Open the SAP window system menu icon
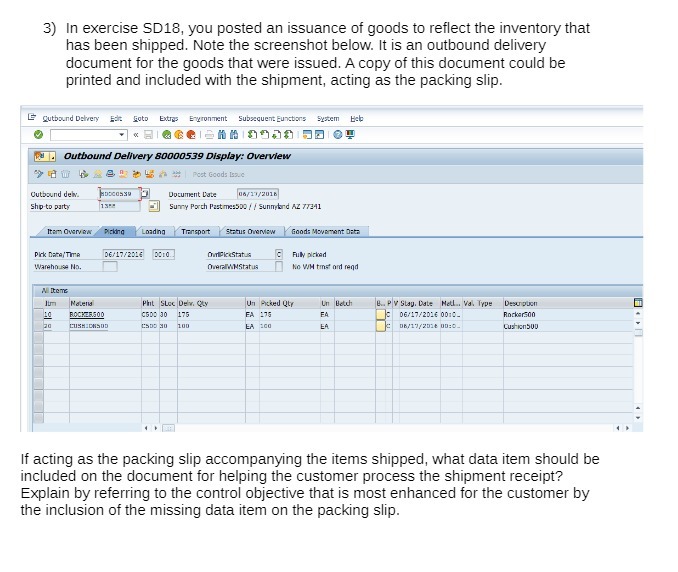The width and height of the screenshot is (678, 572). (x=32, y=118)
